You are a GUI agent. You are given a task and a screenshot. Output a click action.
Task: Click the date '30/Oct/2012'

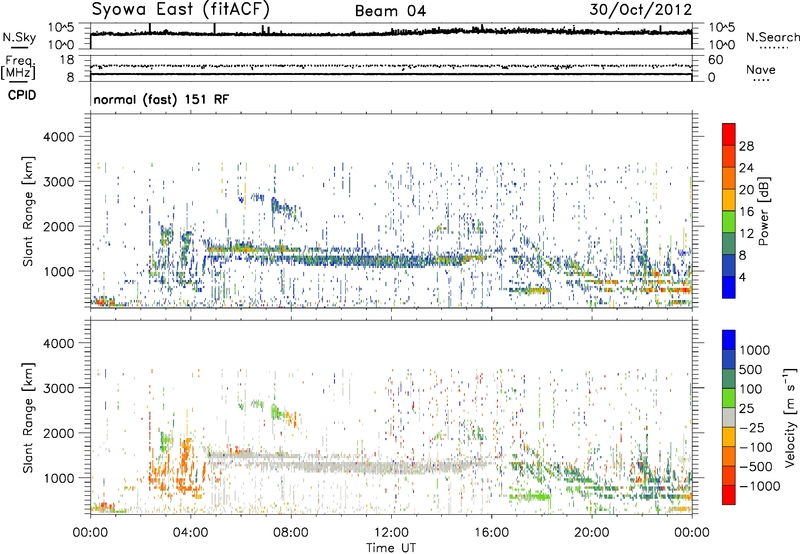(x=641, y=10)
